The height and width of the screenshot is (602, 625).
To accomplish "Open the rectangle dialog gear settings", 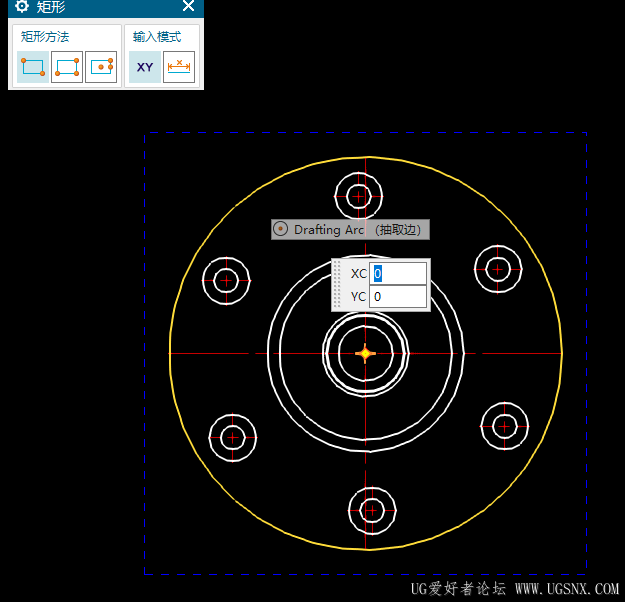I will [x=22, y=7].
